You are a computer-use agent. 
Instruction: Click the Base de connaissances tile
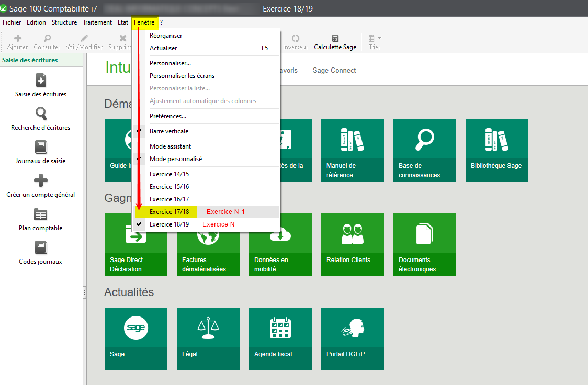tap(424, 151)
